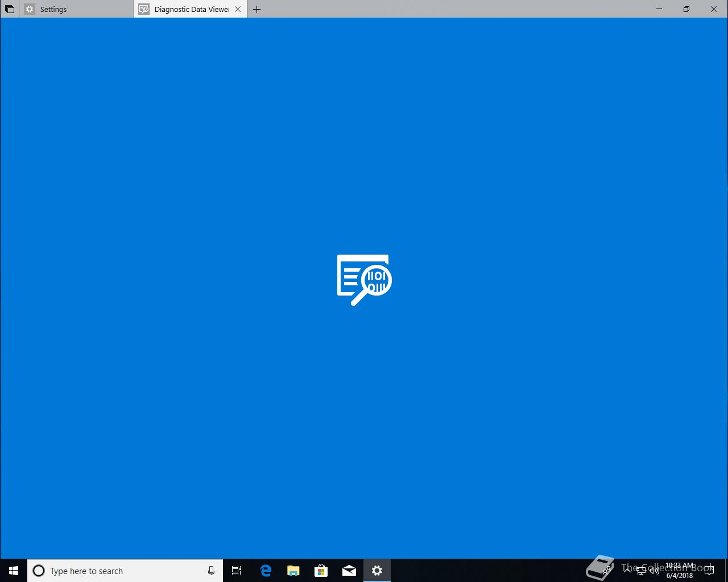
Task: Open Action Center notifications icon
Action: 709,571
